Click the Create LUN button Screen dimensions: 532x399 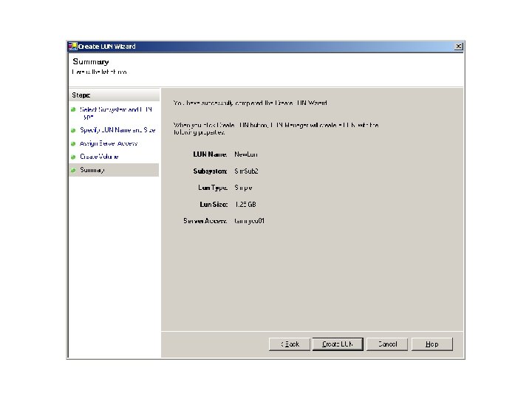click(338, 344)
